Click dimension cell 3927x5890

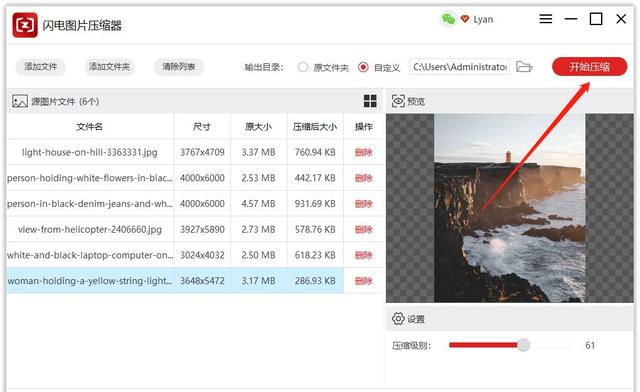tap(202, 229)
